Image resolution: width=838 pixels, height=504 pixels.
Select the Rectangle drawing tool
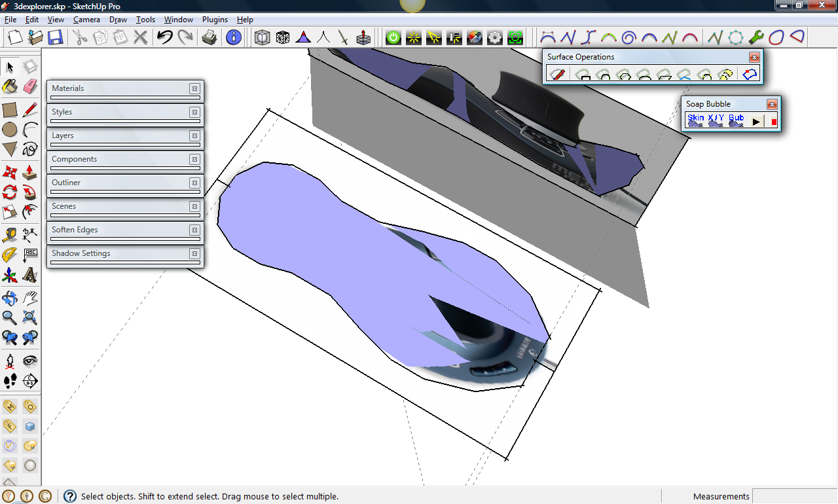coord(10,109)
